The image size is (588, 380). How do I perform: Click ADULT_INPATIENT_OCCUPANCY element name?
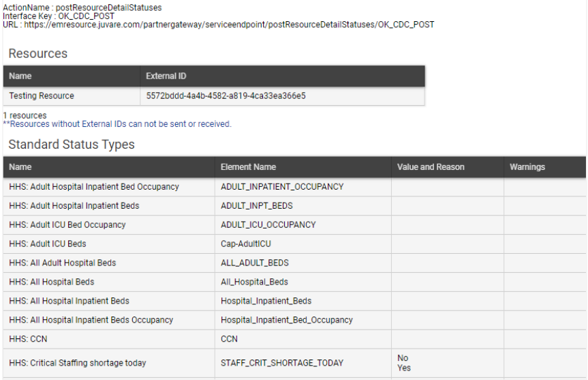click(282, 187)
